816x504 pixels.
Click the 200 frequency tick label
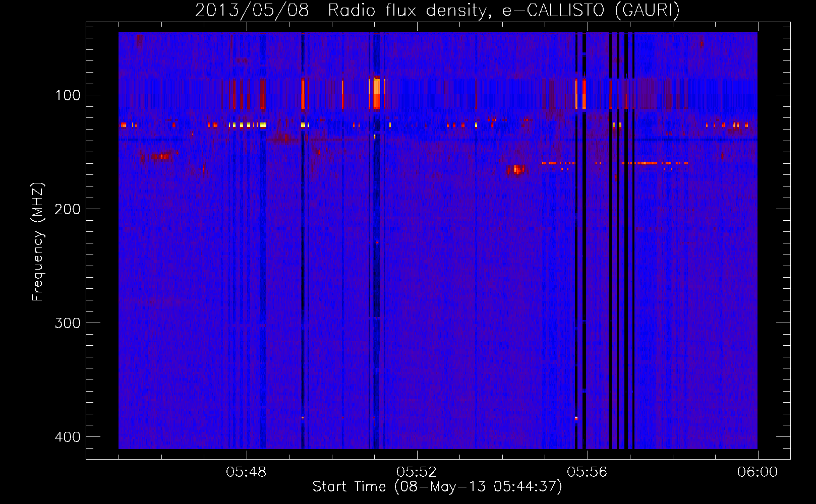click(x=68, y=209)
